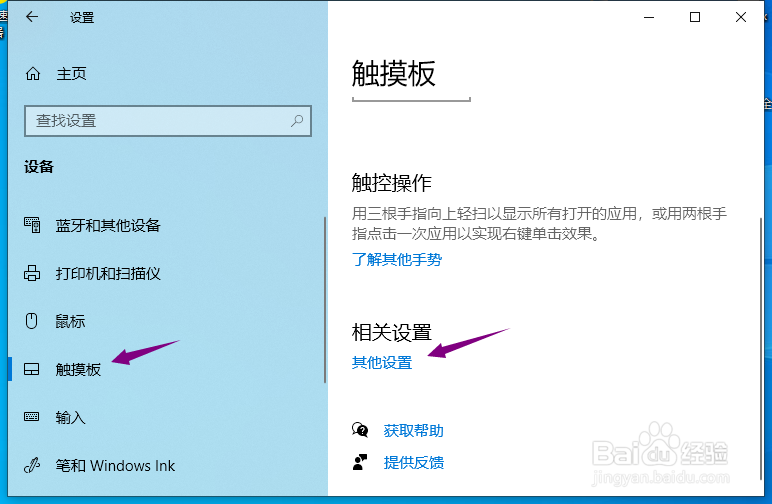Open the 其他设置 link
The image size is (772, 504).
[x=382, y=363]
